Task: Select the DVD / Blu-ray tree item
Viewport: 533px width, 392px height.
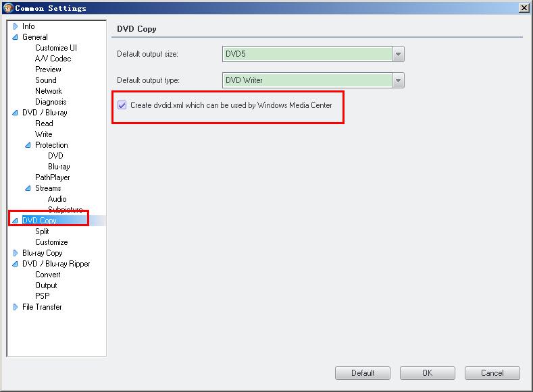Action: pyautogui.click(x=45, y=113)
